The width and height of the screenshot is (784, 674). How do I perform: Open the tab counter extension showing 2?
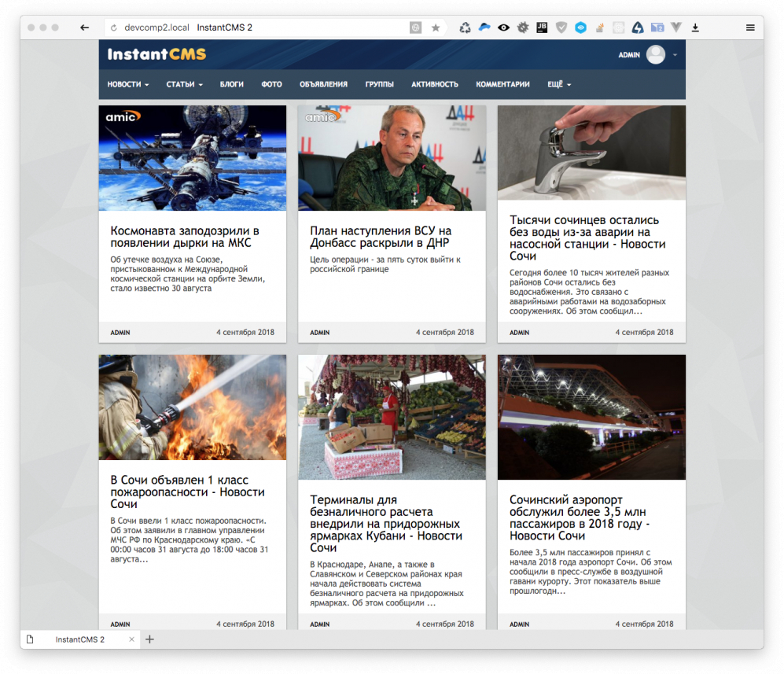[x=657, y=28]
